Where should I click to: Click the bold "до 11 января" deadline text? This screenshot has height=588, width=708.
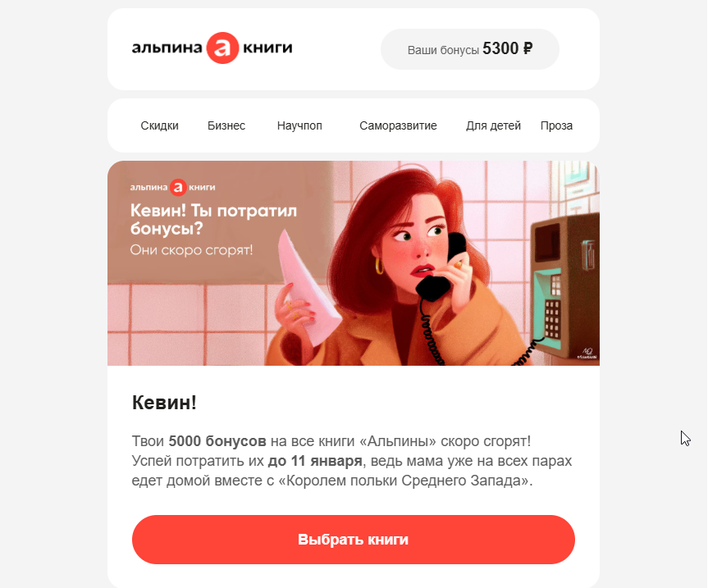point(315,461)
